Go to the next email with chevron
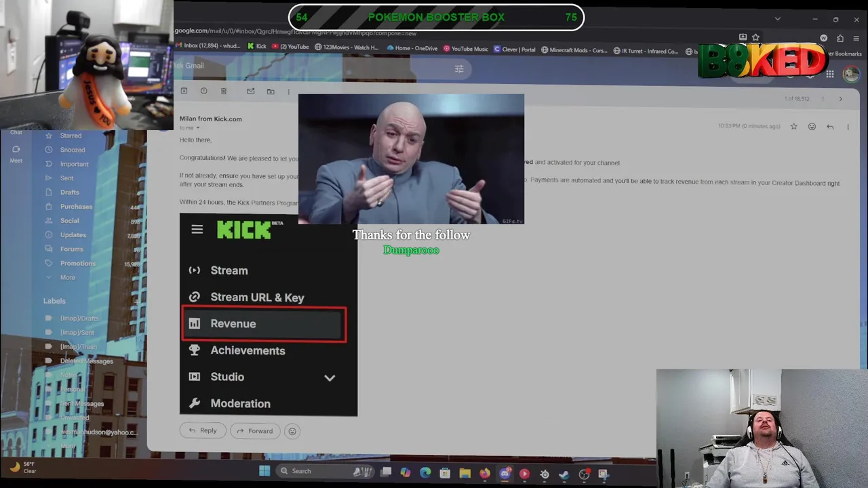The image size is (868, 488). click(x=840, y=99)
